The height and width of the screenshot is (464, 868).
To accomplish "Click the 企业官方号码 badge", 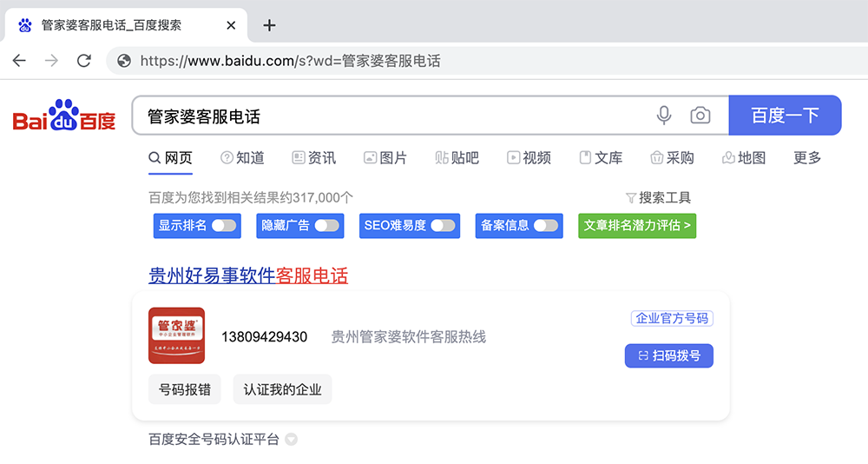I will 672,318.
